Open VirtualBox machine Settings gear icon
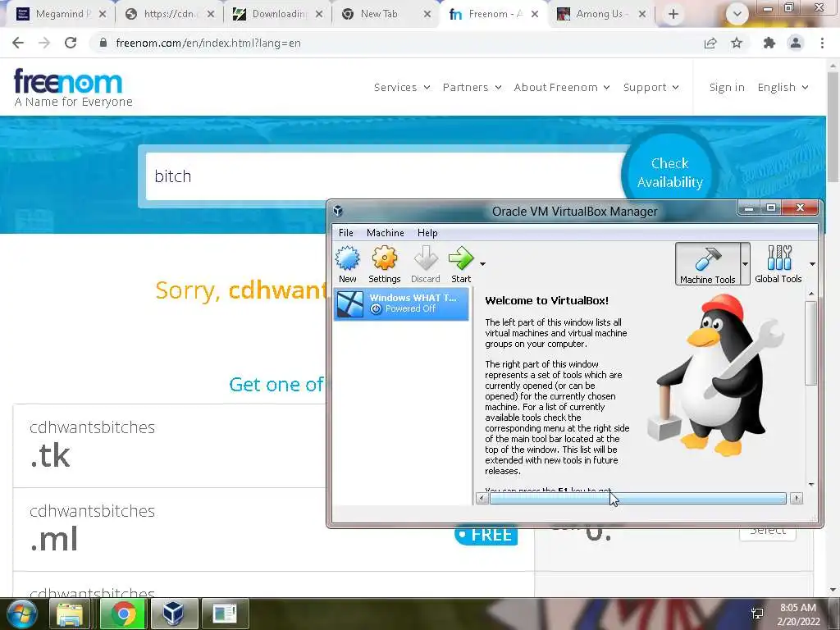840x630 pixels. pos(385,264)
